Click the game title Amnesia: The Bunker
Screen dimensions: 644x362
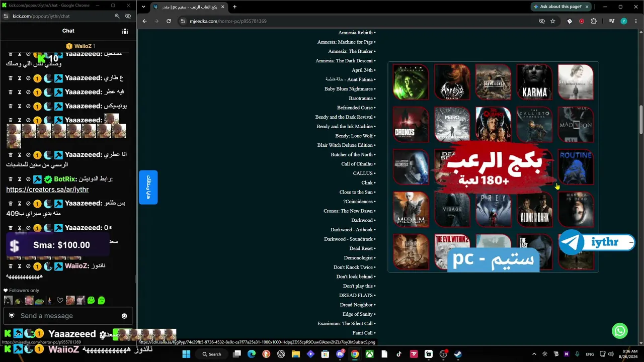click(351, 51)
